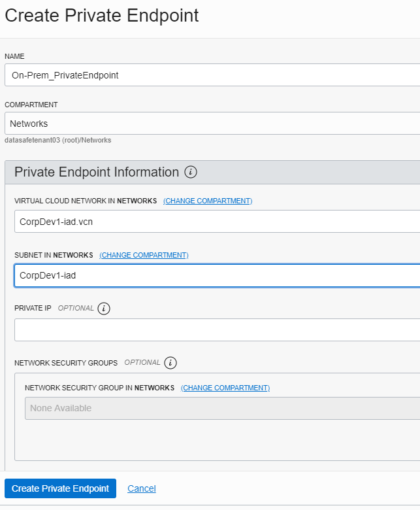This screenshot has width=420, height=510.
Task: Cancel the private endpoint creation
Action: coord(142,488)
